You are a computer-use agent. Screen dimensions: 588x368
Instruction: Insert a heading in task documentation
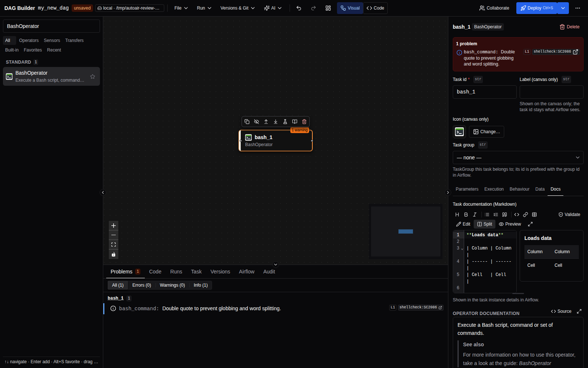(457, 215)
